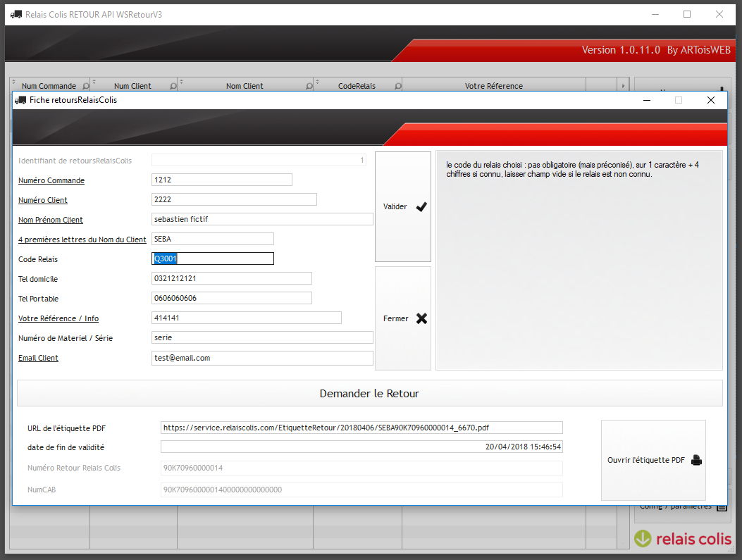Click the Tel domicile input field
Viewport: 742px width, 560px height.
[231, 278]
